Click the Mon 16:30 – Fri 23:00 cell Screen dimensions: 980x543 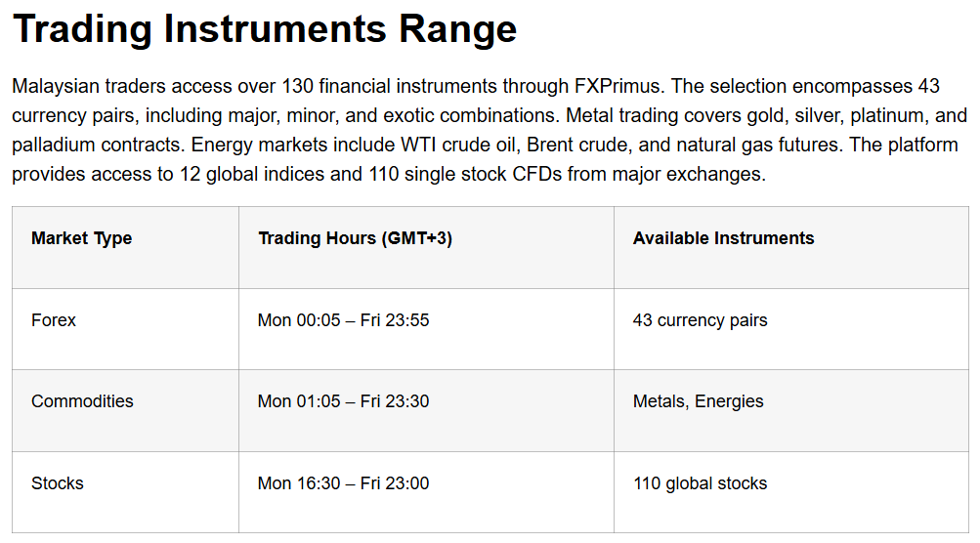click(343, 483)
